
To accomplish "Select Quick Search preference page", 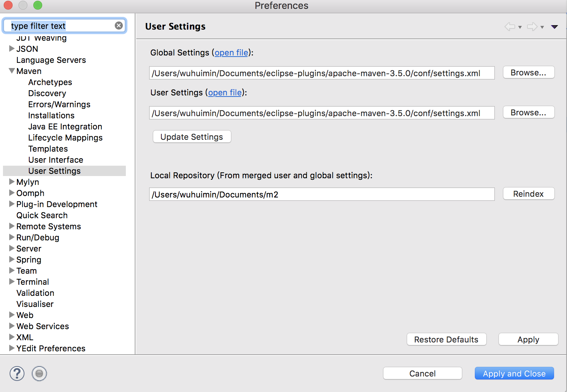I will 42,215.
